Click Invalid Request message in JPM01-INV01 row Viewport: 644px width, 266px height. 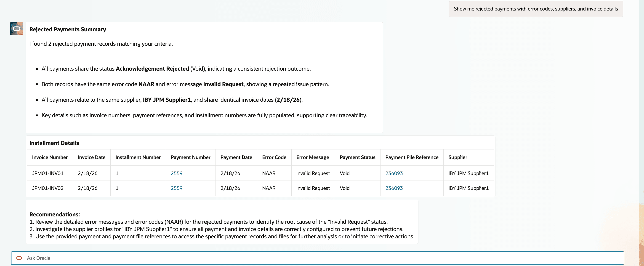[x=313, y=173]
